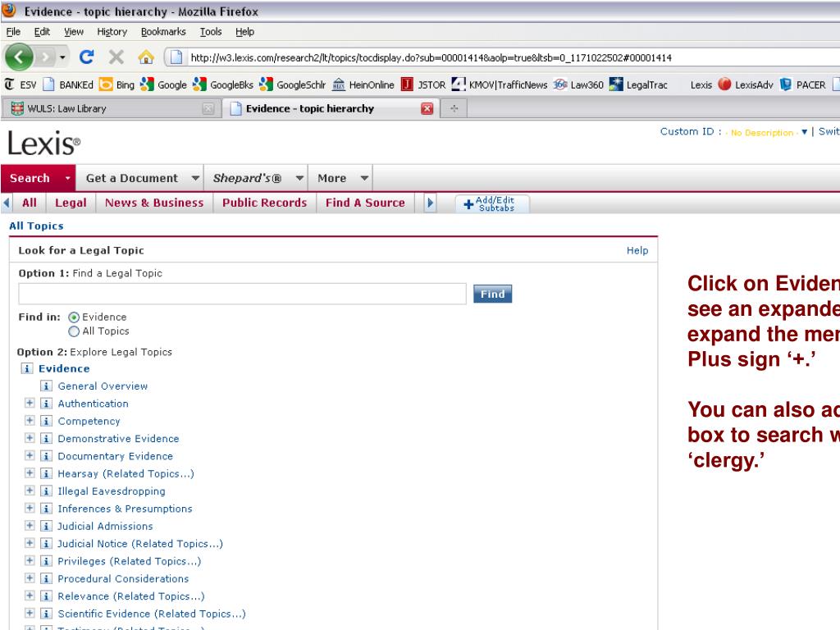This screenshot has height=630, width=840.
Task: Click the Add/Edit Subtabs button
Action: 492,203
